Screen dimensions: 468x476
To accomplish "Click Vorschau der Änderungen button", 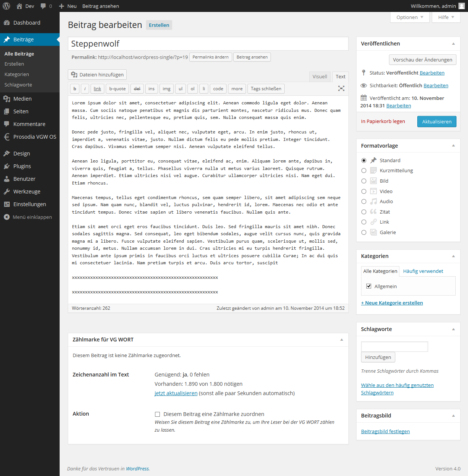I will pyautogui.click(x=423, y=60).
